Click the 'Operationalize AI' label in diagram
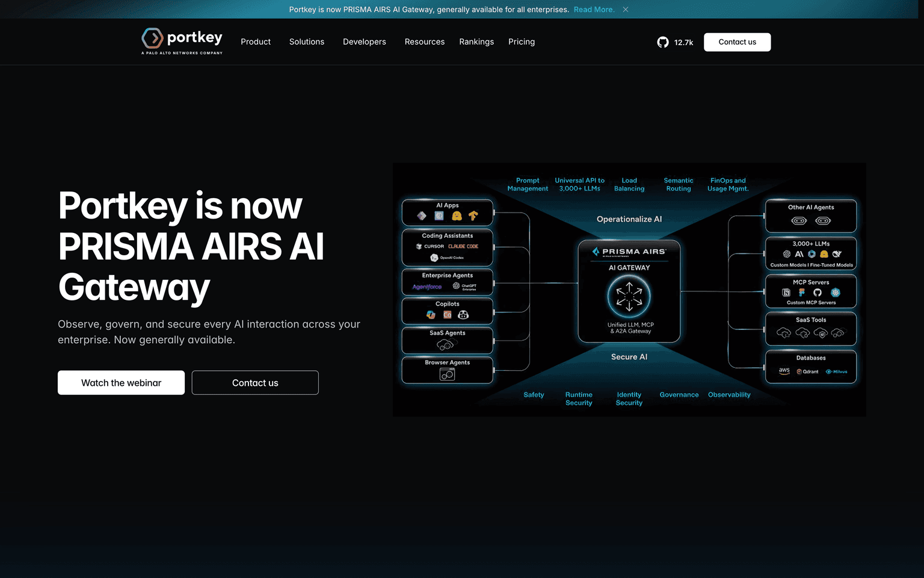This screenshot has width=924, height=578. tap(629, 219)
